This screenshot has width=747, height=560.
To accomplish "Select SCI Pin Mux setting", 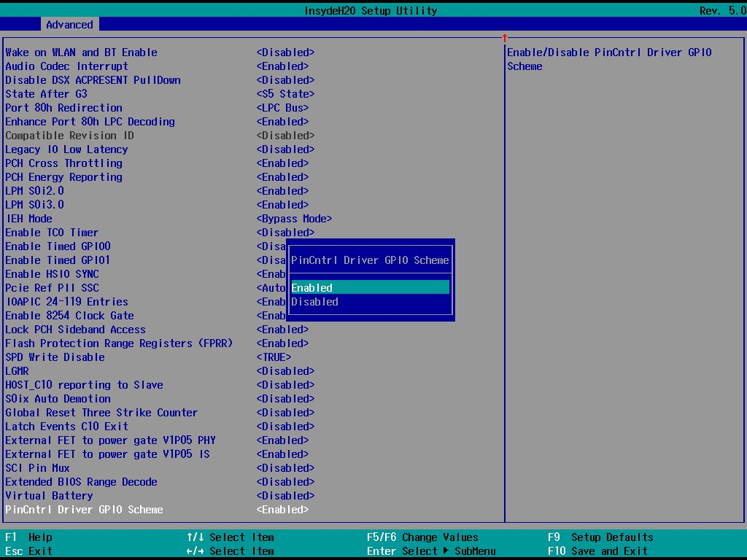I will coord(38,467).
